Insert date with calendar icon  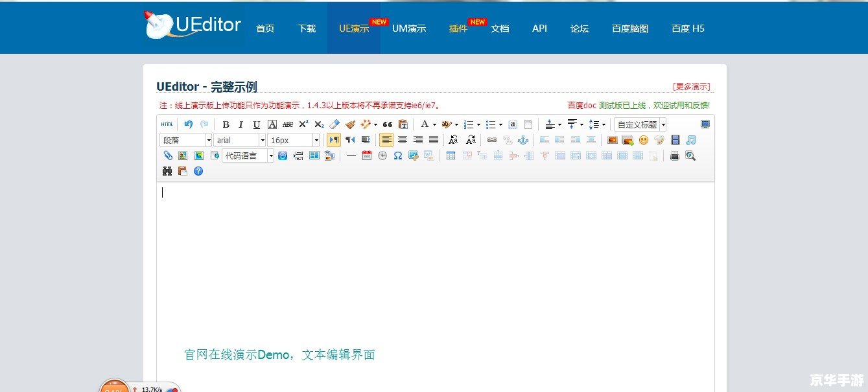coord(367,156)
